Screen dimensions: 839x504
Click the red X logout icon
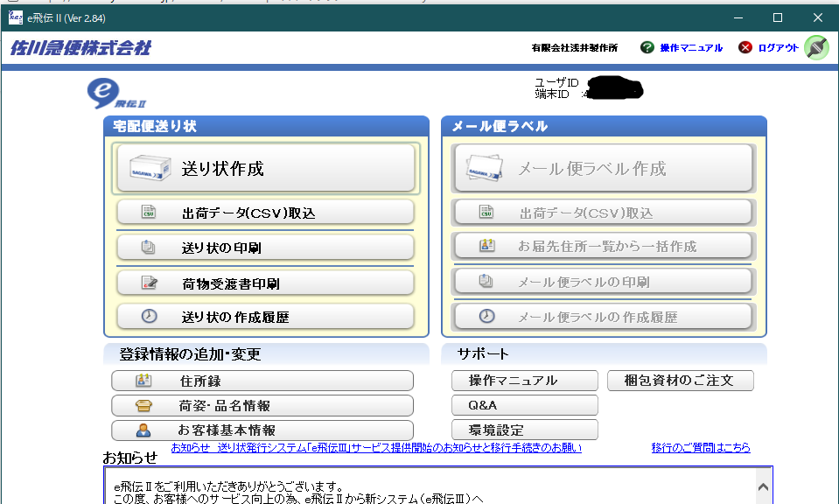click(x=745, y=47)
